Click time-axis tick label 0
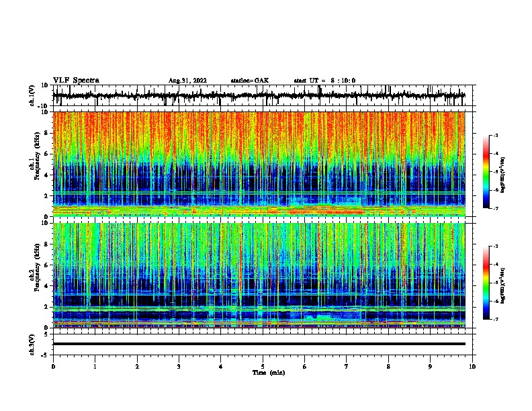Screen dimensions: 532x411 tap(53, 367)
